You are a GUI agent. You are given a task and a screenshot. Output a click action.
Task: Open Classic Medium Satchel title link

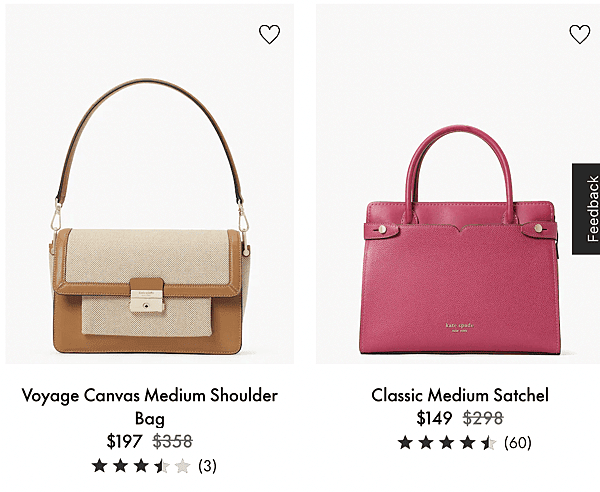460,395
